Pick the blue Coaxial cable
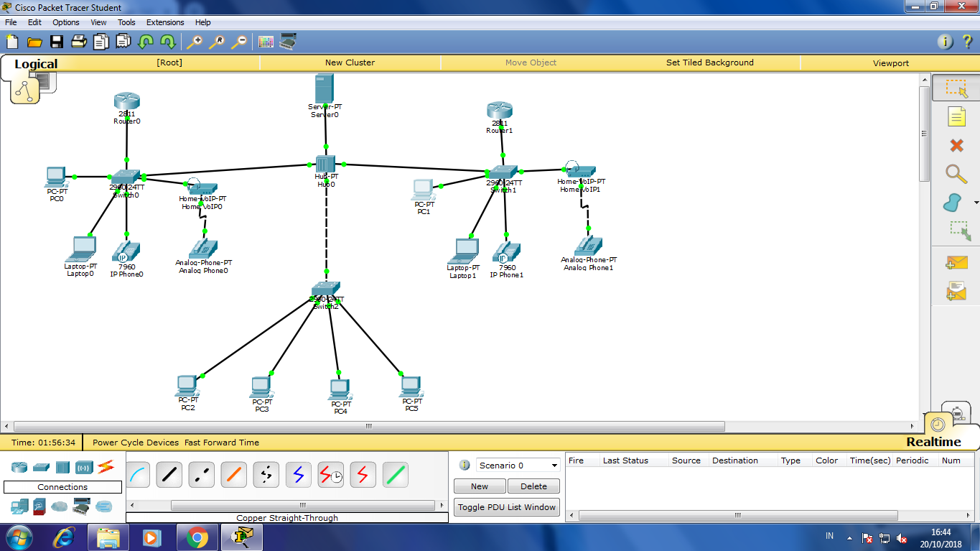The height and width of the screenshot is (551, 980). [299, 474]
